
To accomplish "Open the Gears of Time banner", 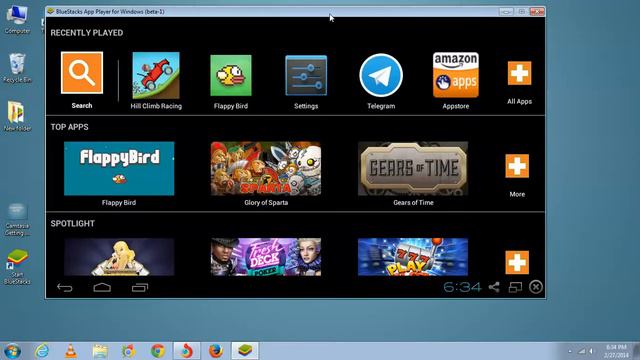I will tap(413, 169).
